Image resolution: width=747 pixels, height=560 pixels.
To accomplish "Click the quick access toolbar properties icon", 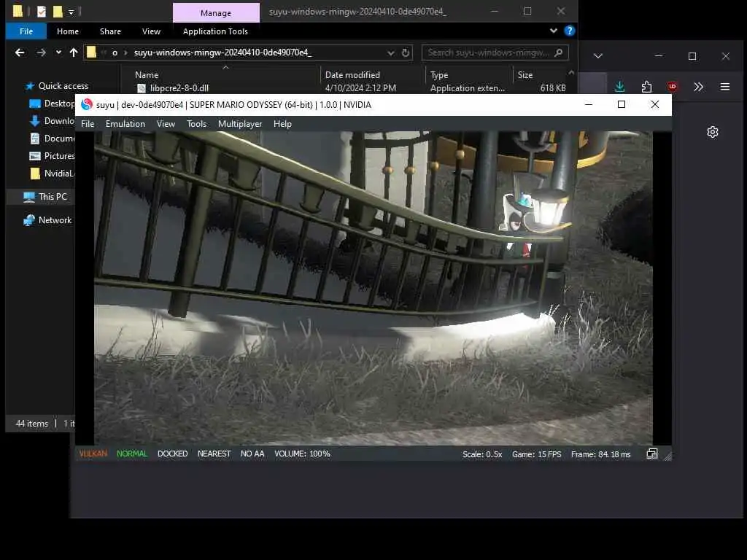I will pyautogui.click(x=42, y=12).
